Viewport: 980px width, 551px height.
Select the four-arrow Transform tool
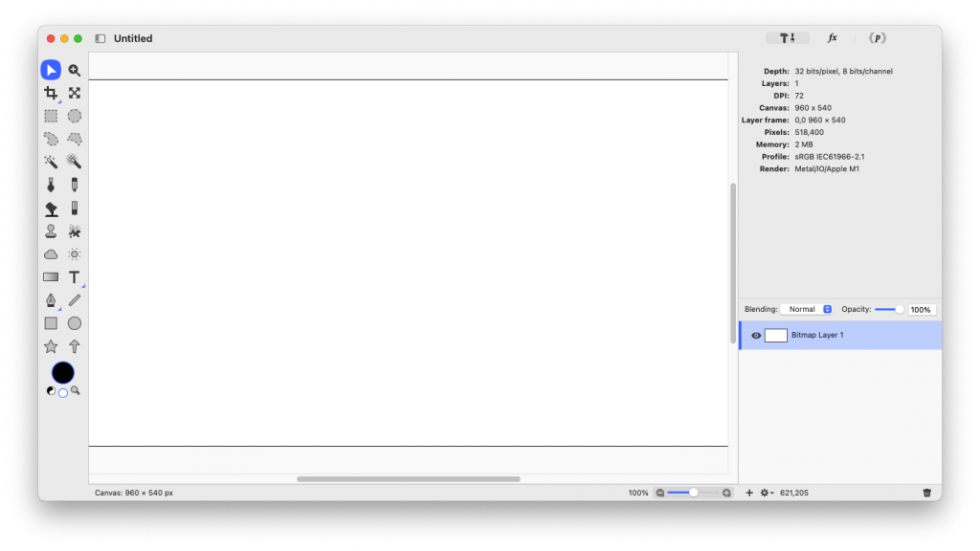tap(75, 93)
